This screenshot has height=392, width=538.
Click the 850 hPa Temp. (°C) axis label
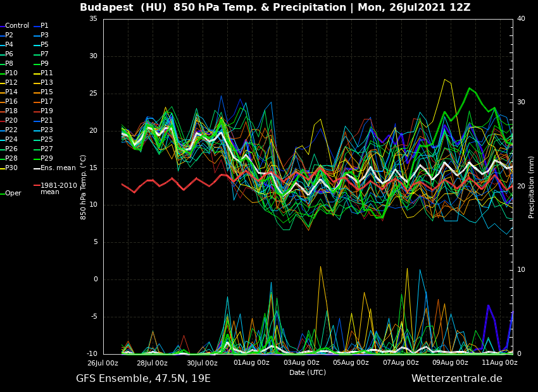[x=84, y=187]
